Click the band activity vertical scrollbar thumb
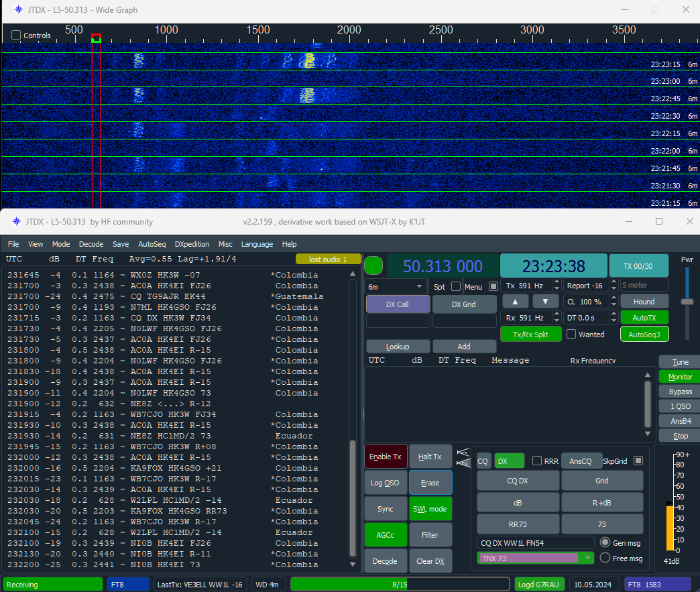Image resolution: width=700 pixels, height=592 pixels. [x=352, y=499]
